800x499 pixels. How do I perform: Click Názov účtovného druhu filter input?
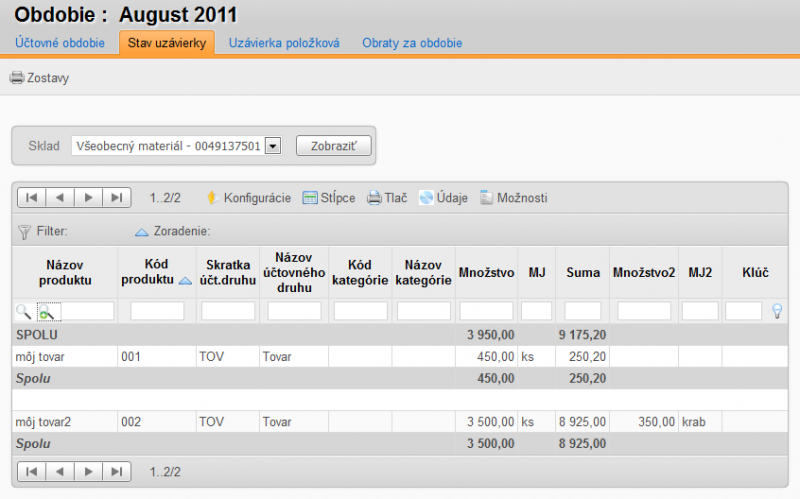(x=294, y=311)
